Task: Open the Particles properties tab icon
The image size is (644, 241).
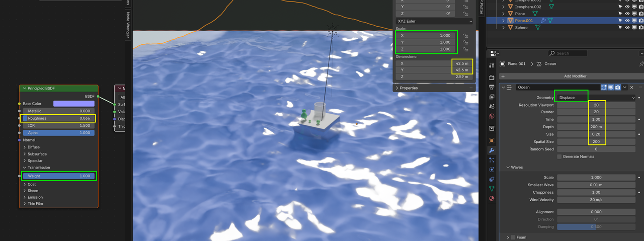Action: 492,160
